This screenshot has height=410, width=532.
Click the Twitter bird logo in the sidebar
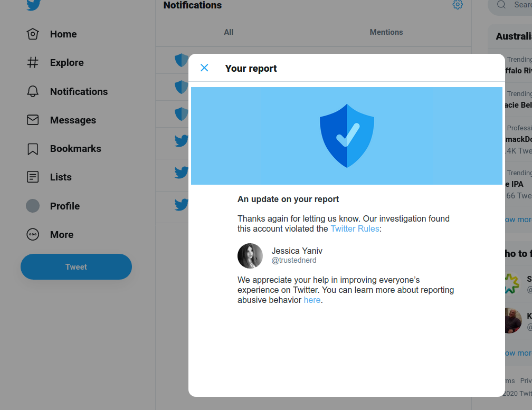pos(34,5)
